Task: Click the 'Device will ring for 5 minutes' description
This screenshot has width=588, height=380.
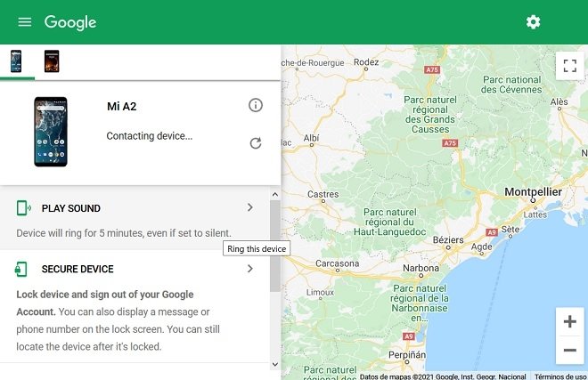Action: (x=123, y=233)
